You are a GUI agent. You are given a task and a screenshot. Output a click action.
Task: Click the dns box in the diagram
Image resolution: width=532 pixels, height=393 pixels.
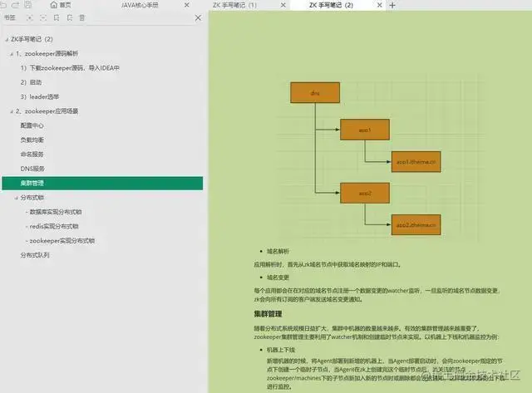(x=315, y=92)
